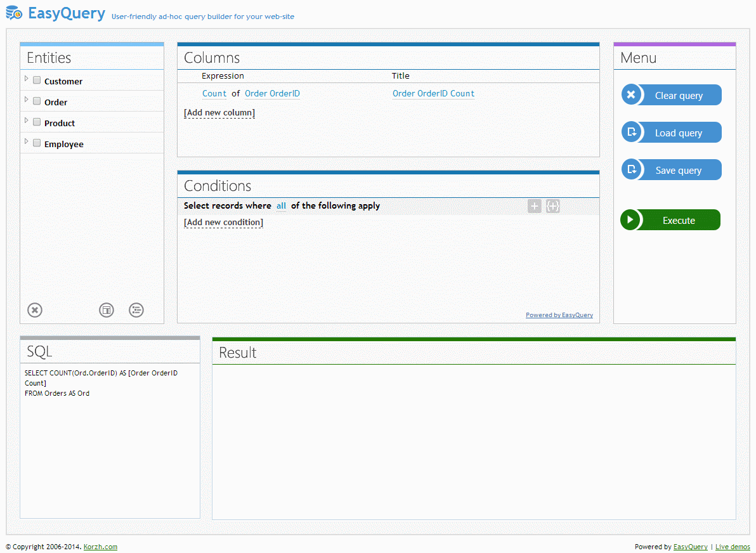Enable the Customer entity checkbox
The width and height of the screenshot is (756, 553).
[36, 81]
